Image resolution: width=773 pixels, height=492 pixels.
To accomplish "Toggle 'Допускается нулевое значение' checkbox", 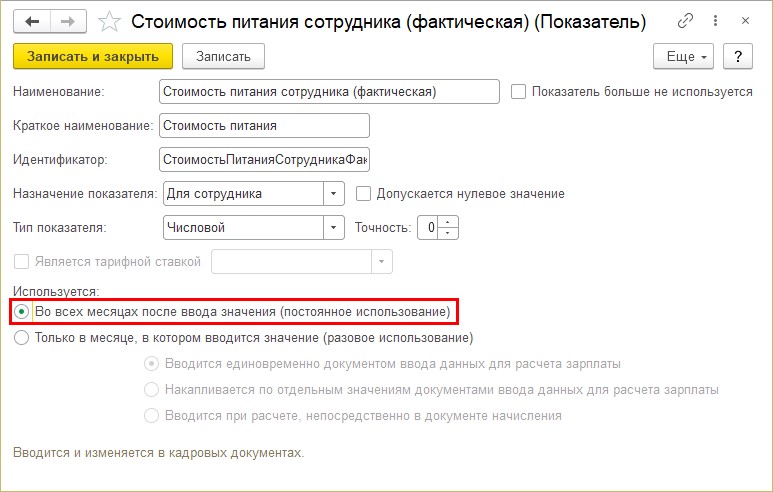I will point(363,194).
